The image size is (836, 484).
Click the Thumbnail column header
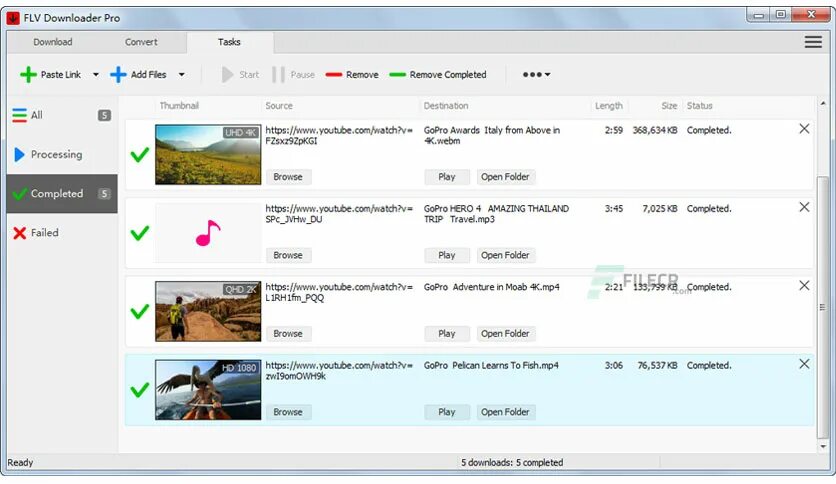point(179,106)
